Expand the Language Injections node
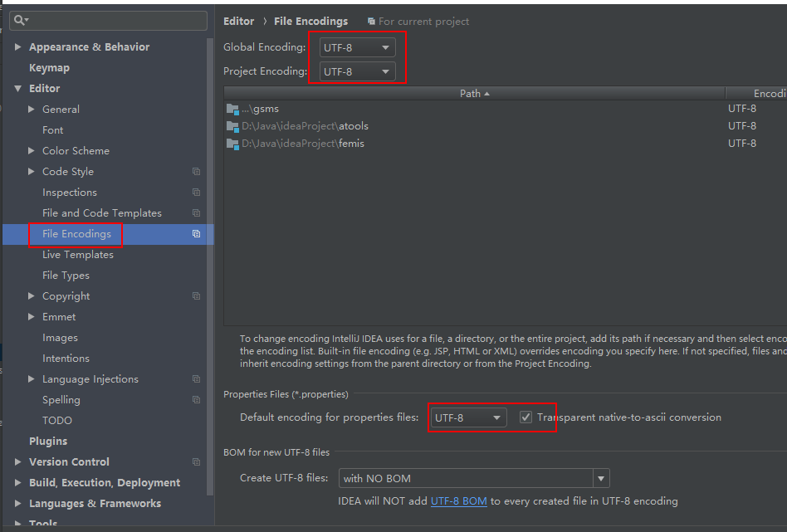The image size is (787, 532). pos(31,379)
